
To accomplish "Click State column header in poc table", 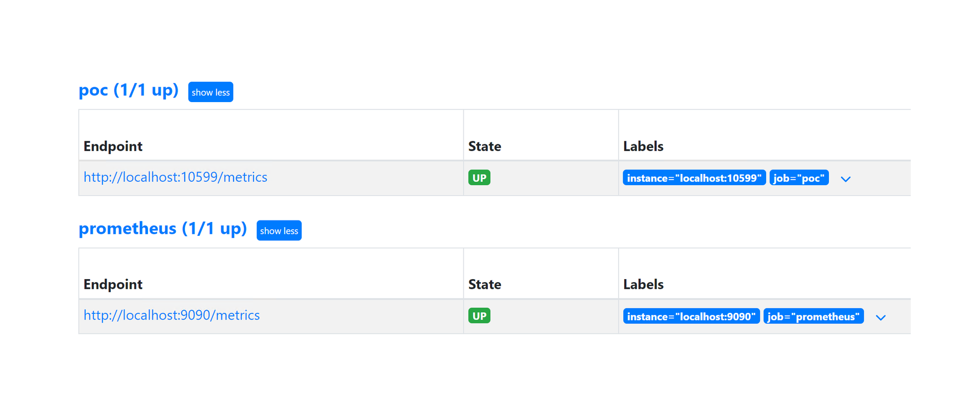I will click(x=484, y=146).
